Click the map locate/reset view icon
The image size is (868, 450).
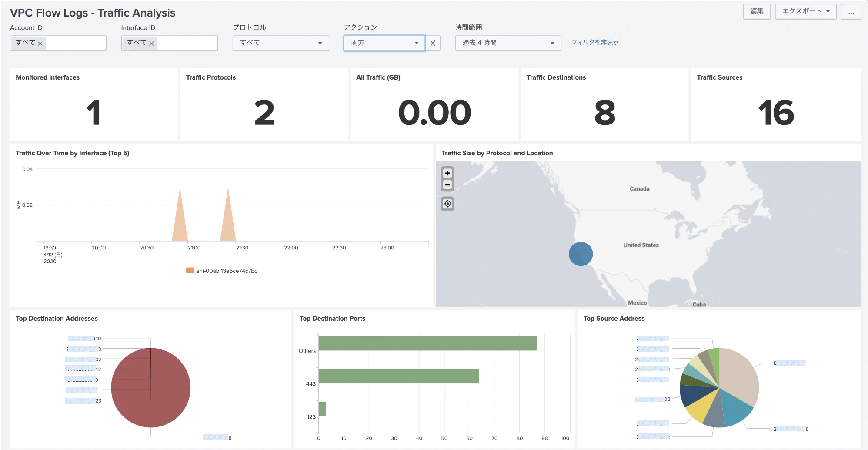tap(447, 204)
